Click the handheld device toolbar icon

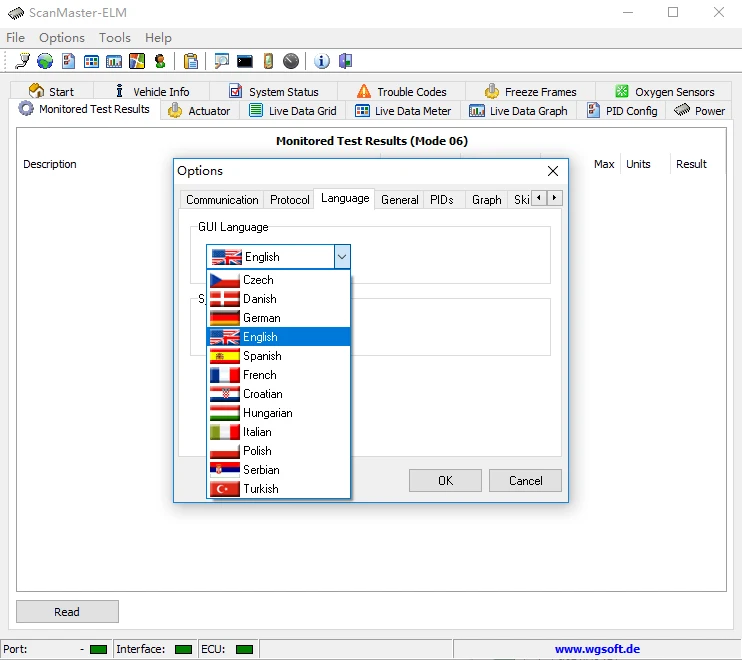(x=268, y=61)
